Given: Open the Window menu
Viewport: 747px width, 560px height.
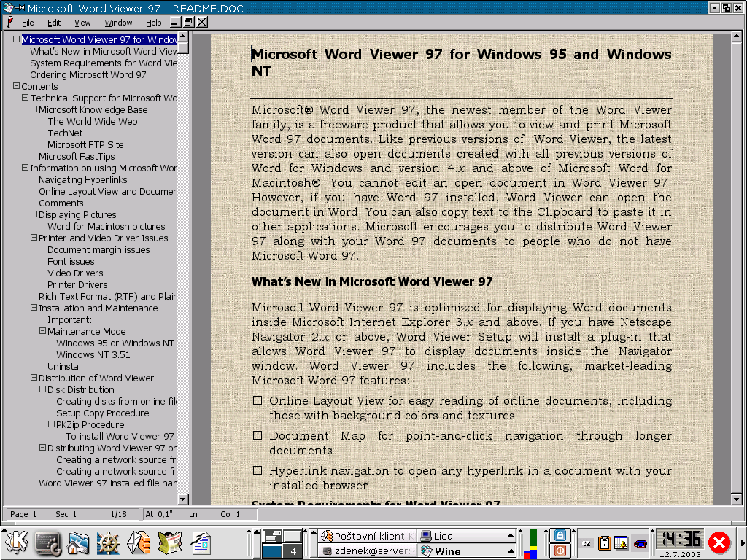Looking at the screenshot, I should 118,23.
